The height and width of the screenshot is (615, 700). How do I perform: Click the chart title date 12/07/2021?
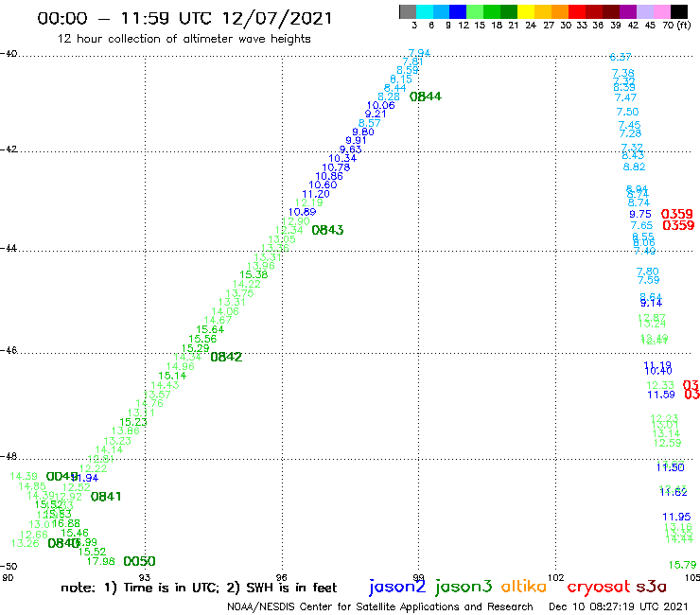(277, 18)
